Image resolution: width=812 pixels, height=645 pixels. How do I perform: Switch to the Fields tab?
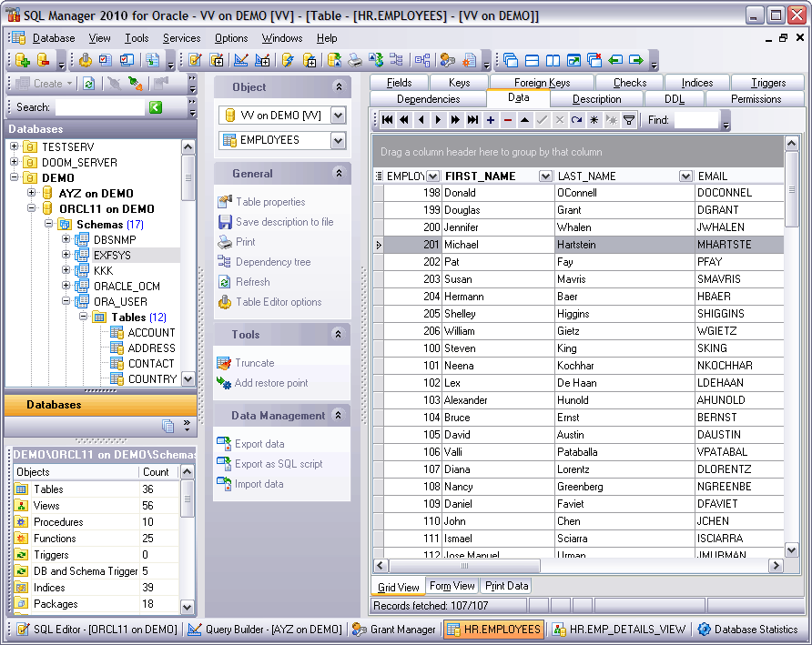tap(400, 82)
